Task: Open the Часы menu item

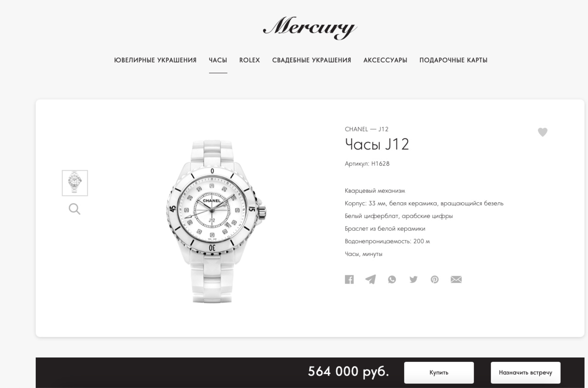Action: click(x=218, y=60)
